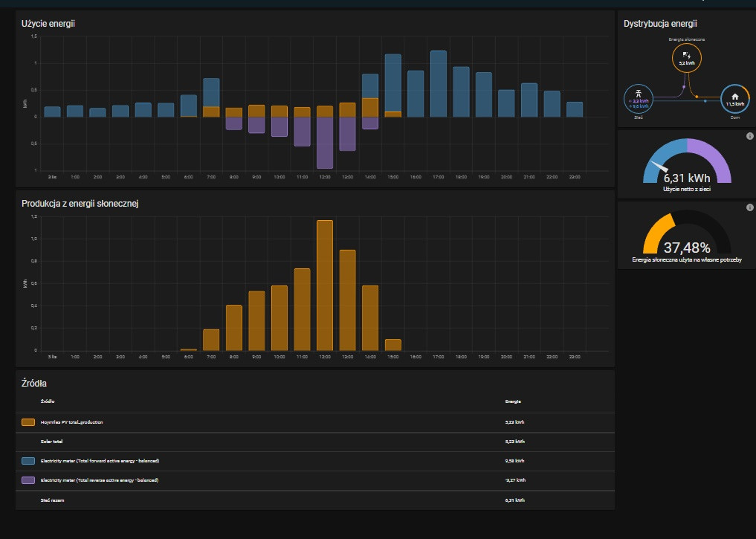Click the 17:00 blue bar in energy usage chart
The width and height of the screenshot is (756, 539).
point(439,84)
